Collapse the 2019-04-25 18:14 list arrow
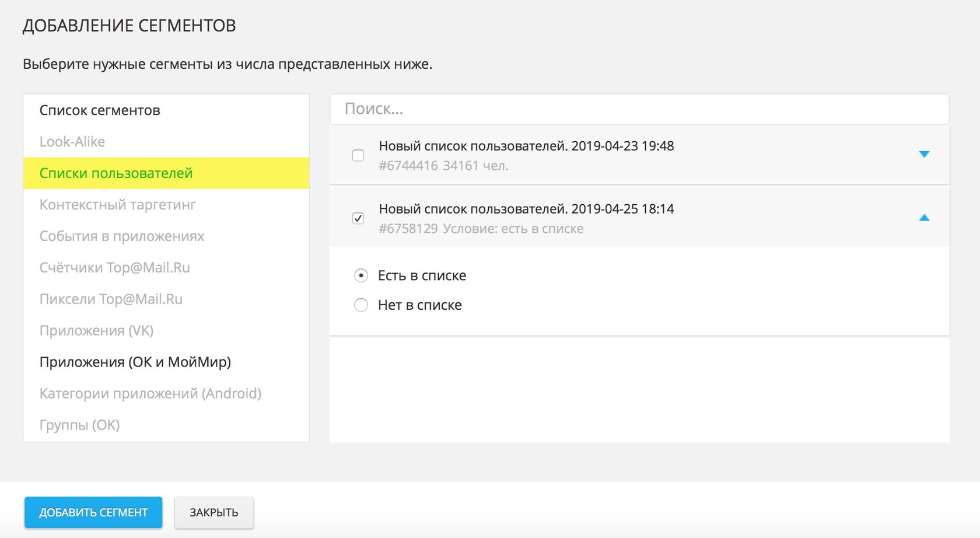980x538 pixels. point(924,218)
